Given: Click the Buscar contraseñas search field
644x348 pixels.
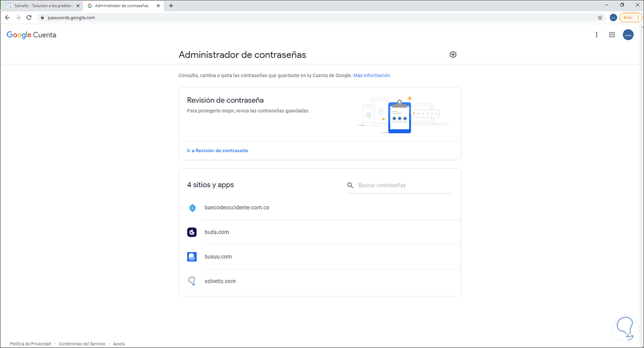Looking at the screenshot, I should coord(404,185).
